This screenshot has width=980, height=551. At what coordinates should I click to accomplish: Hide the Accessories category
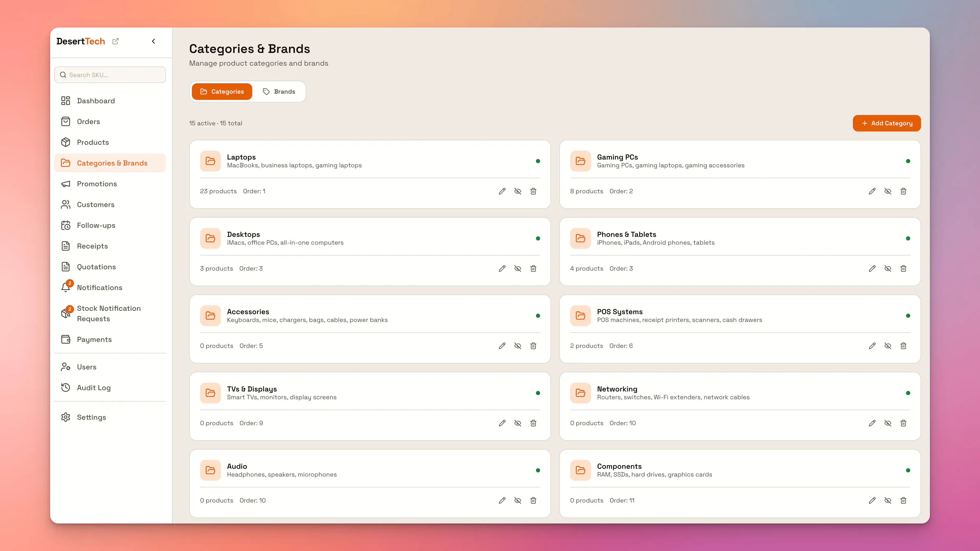point(518,346)
